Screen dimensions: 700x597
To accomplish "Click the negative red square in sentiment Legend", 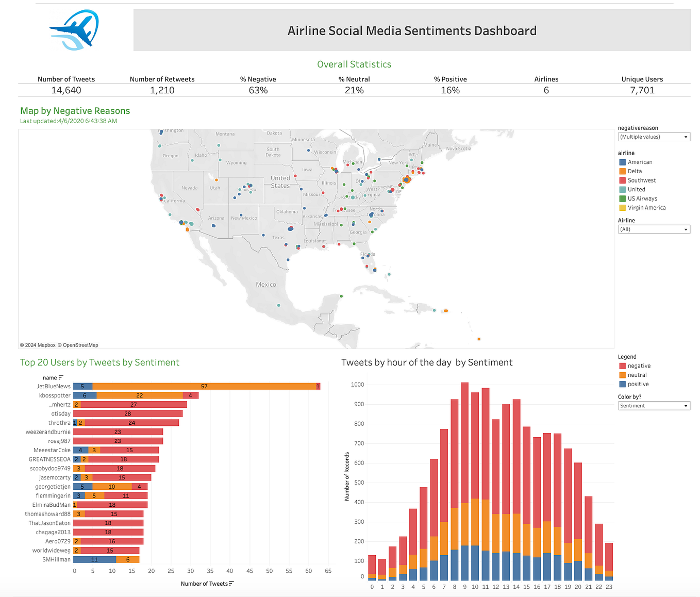I will (622, 366).
